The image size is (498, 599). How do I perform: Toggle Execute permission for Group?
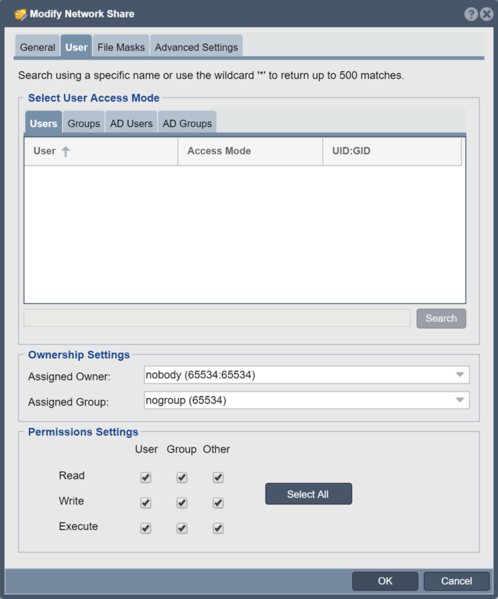tap(182, 528)
